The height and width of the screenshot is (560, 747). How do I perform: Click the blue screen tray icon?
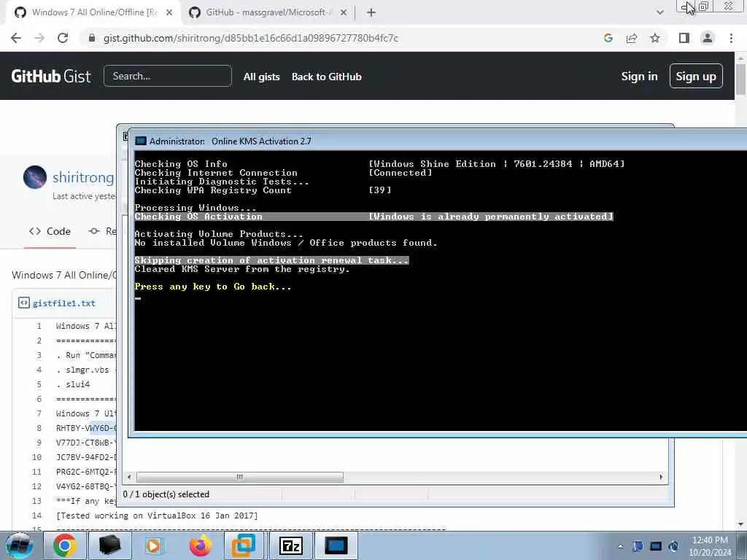pos(656,546)
